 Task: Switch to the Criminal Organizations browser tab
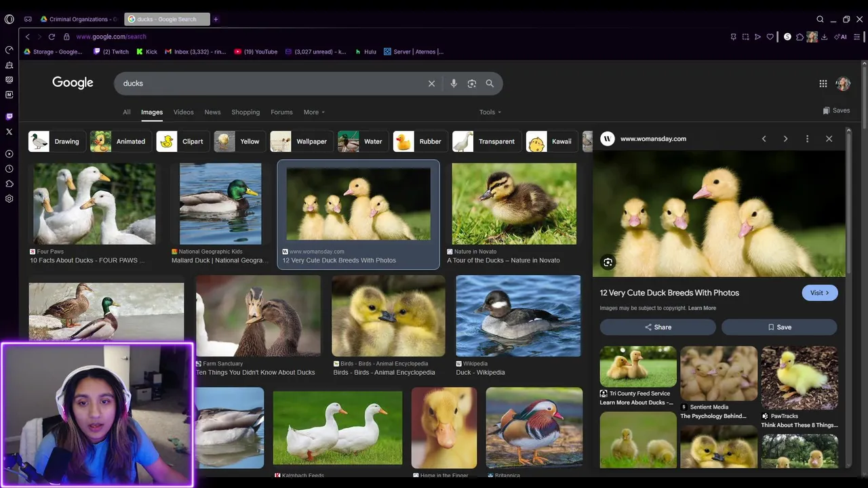tap(79, 19)
